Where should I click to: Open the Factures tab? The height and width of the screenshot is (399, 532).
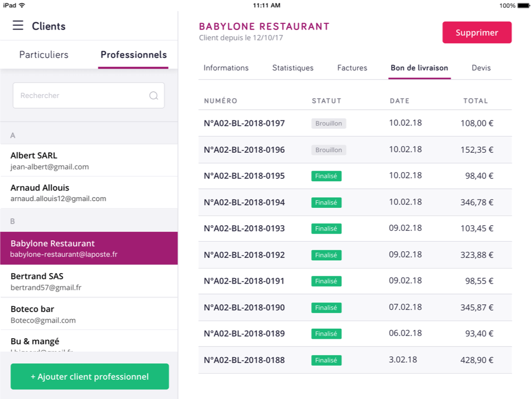(x=352, y=68)
